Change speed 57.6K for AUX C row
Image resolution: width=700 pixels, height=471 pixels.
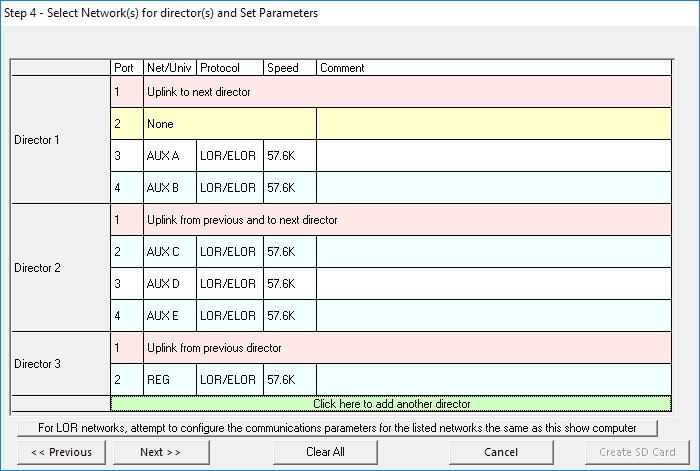[289, 252]
